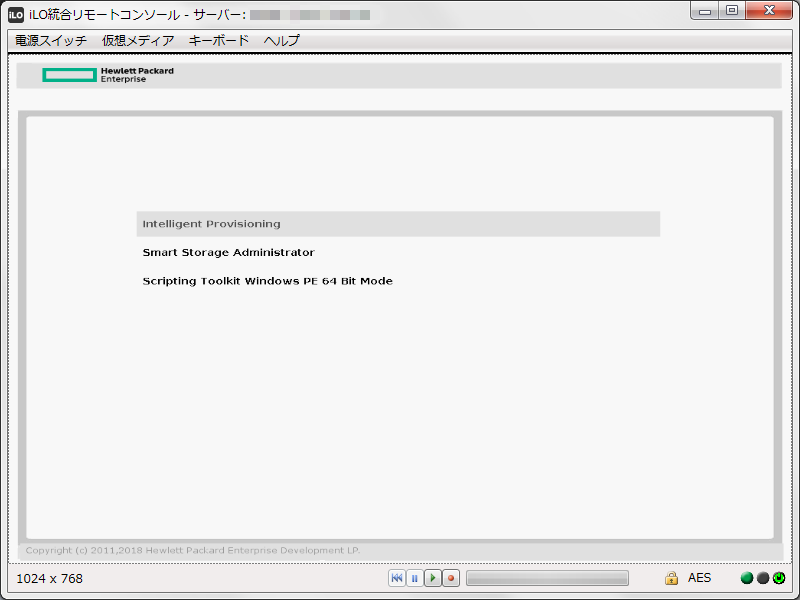This screenshot has height=600, width=800.
Task: Click the padlock encryption icon
Action: pos(671,578)
